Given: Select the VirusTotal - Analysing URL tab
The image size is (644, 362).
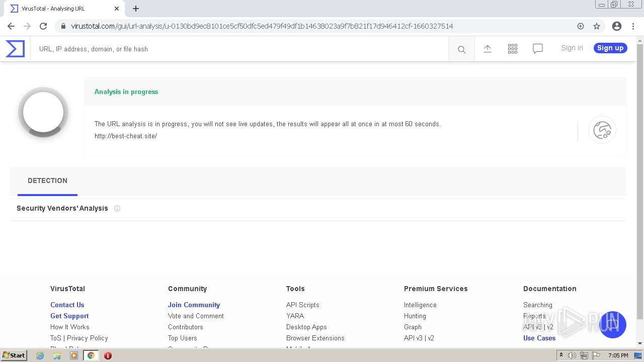Looking at the screenshot, I should pyautogui.click(x=64, y=9).
